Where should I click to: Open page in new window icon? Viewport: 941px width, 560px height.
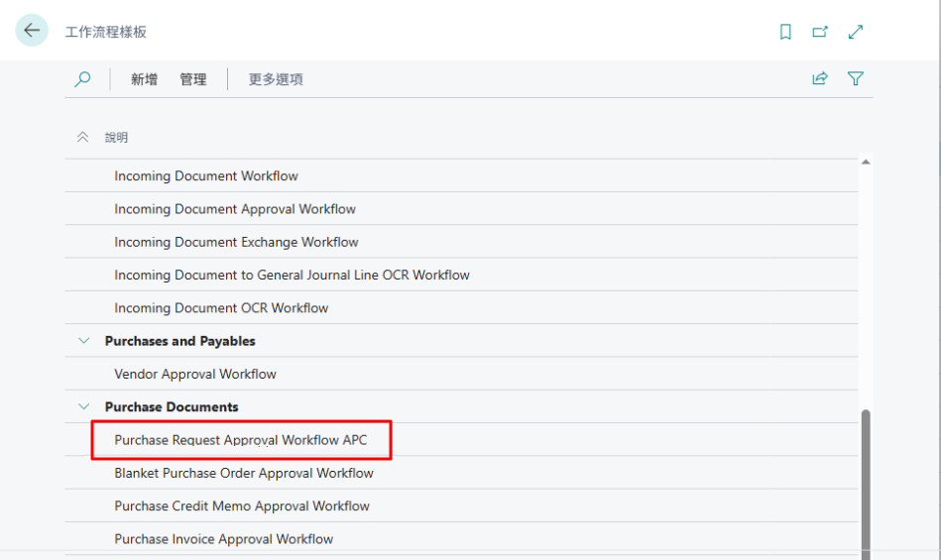coord(820,32)
